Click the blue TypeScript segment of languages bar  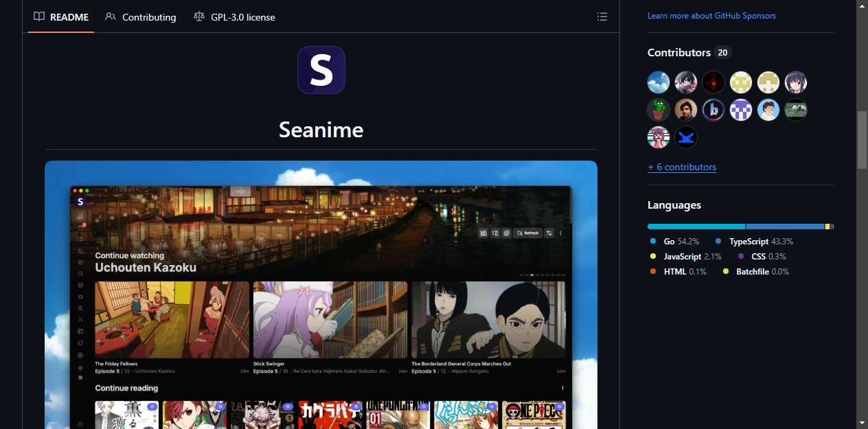[785, 227]
